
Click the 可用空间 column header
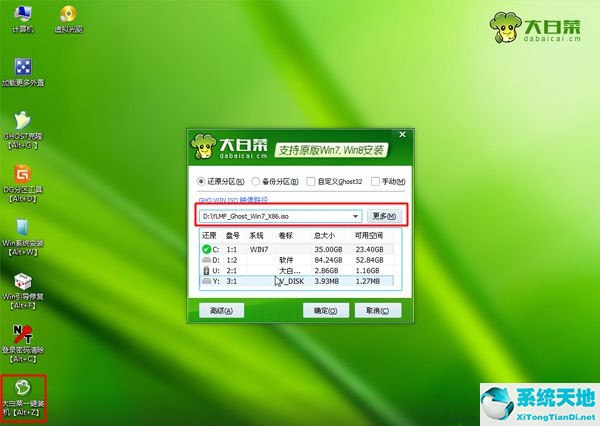coord(368,236)
